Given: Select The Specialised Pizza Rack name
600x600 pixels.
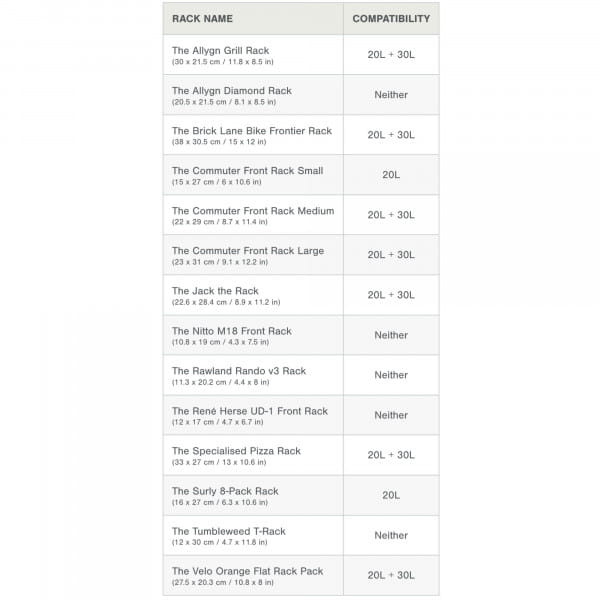Looking at the screenshot, I should (236, 451).
